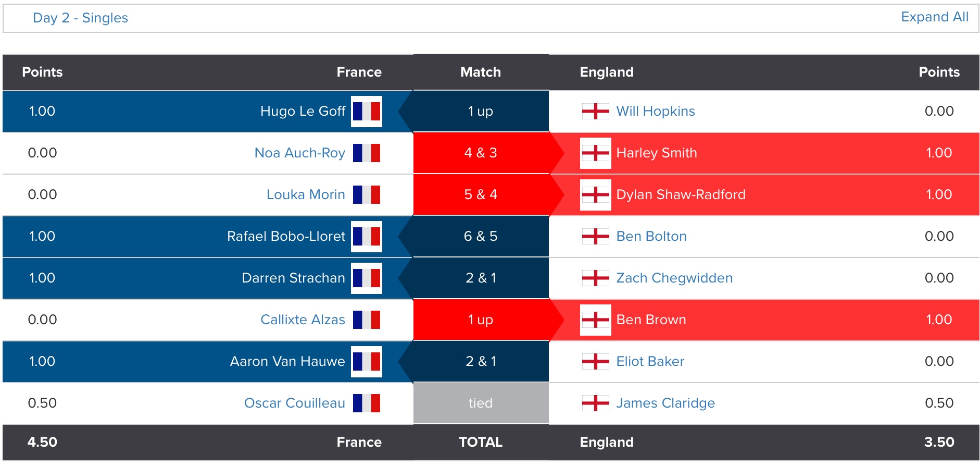Click the French flag beside Aaron Van Hauwe
The image size is (980, 466).
point(367,362)
